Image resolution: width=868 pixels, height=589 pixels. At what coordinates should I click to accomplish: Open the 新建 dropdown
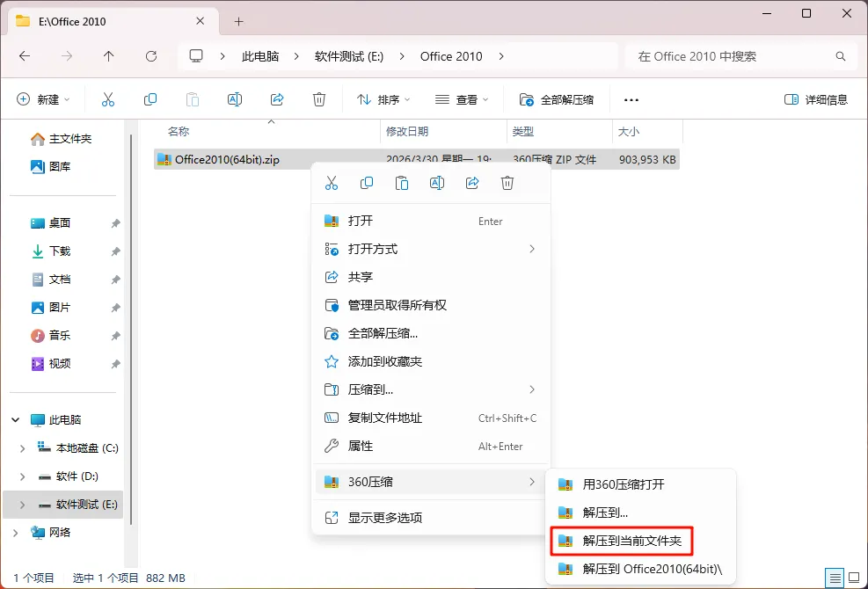(x=43, y=99)
